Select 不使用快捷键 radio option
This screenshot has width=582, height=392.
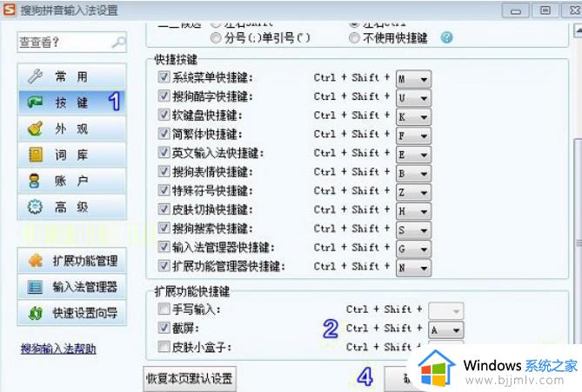click(x=354, y=38)
